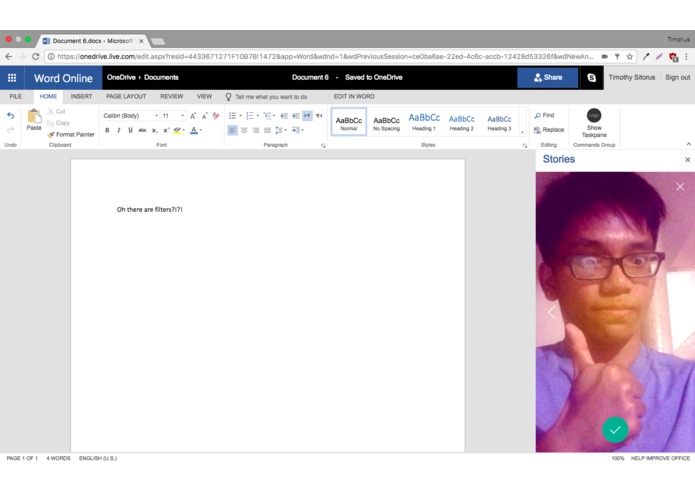Click EDIT IN WORD
Image resolution: width=695 pixels, height=494 pixels.
[354, 97]
